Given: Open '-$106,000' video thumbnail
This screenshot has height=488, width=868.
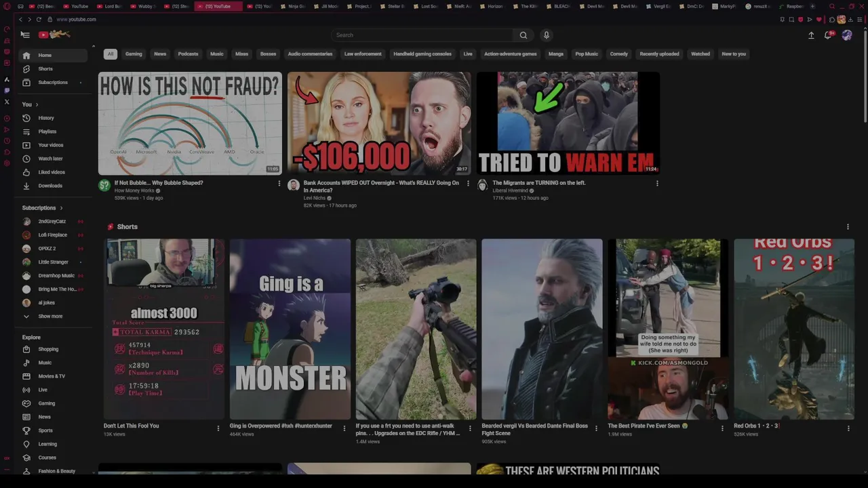Looking at the screenshot, I should click(x=379, y=123).
